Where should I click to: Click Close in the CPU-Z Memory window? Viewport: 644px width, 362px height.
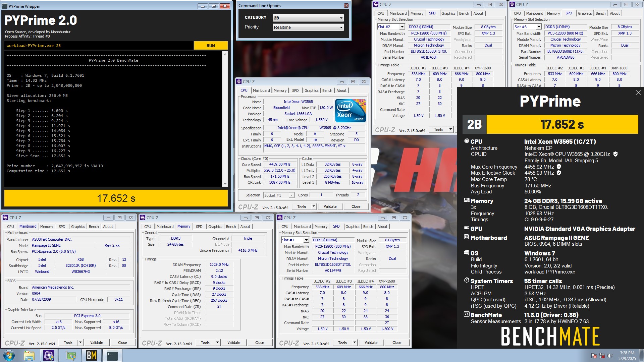260,343
